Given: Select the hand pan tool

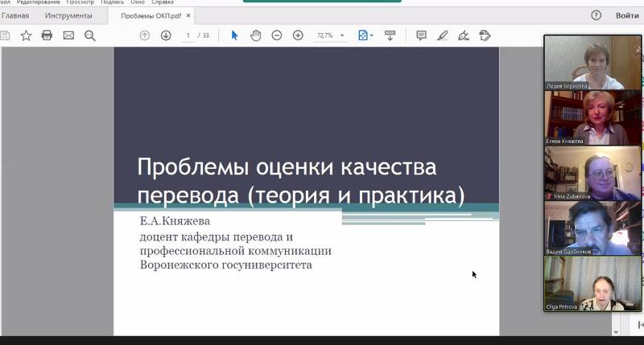Looking at the screenshot, I should (255, 35).
